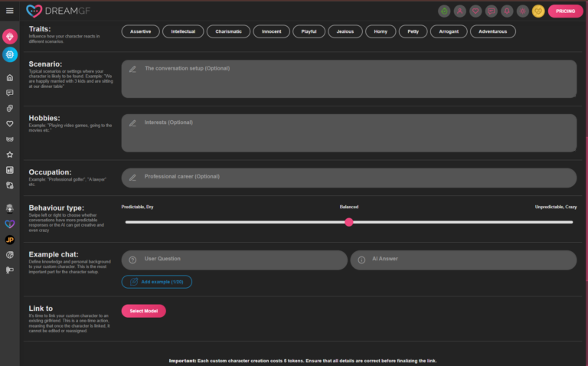Click Add example (1/20) button
The height and width of the screenshot is (366, 588).
(x=157, y=282)
